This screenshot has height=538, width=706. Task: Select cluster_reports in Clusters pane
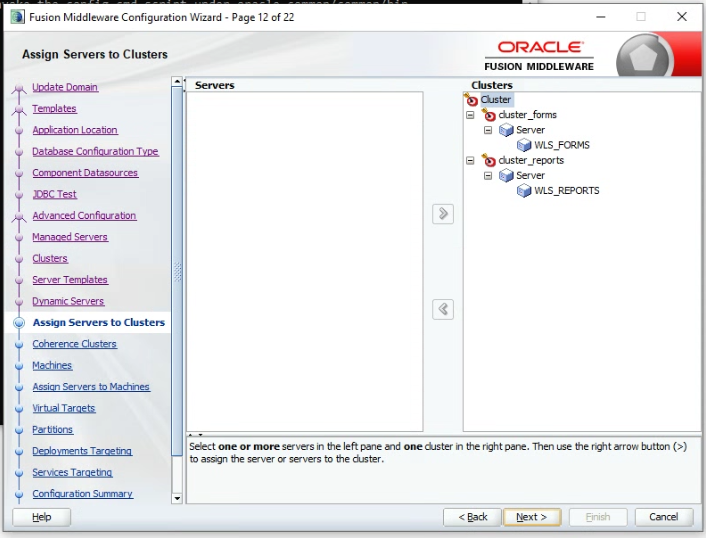[x=531, y=160]
